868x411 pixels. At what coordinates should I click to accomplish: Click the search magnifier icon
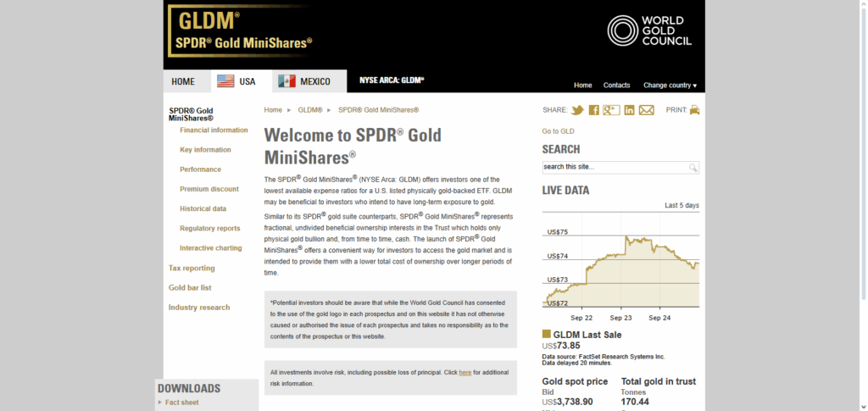point(693,168)
